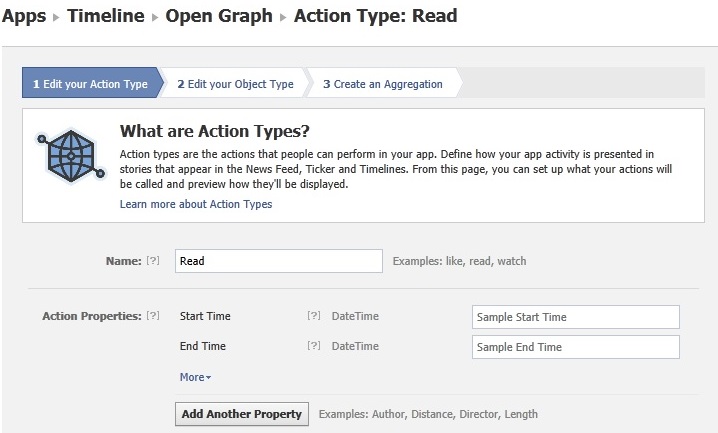
Task: Click the Name field containing Read
Action: click(278, 261)
